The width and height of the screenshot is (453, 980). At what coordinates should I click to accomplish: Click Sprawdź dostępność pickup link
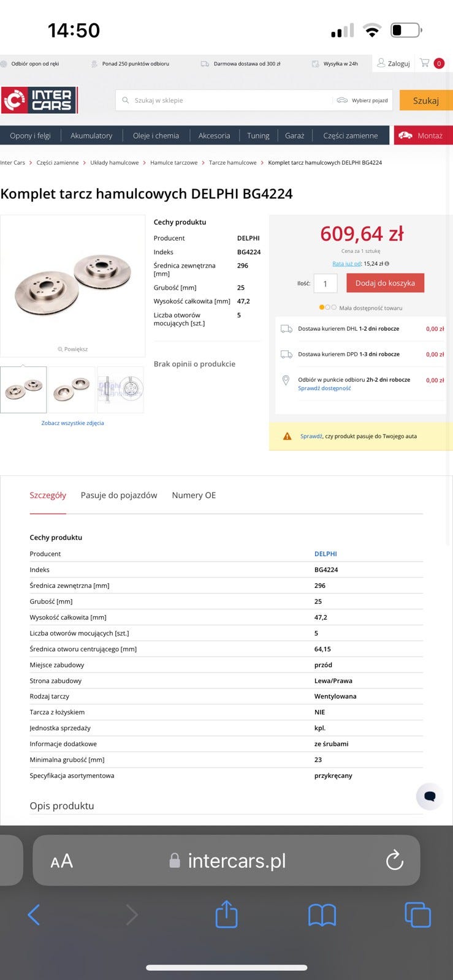tap(324, 388)
